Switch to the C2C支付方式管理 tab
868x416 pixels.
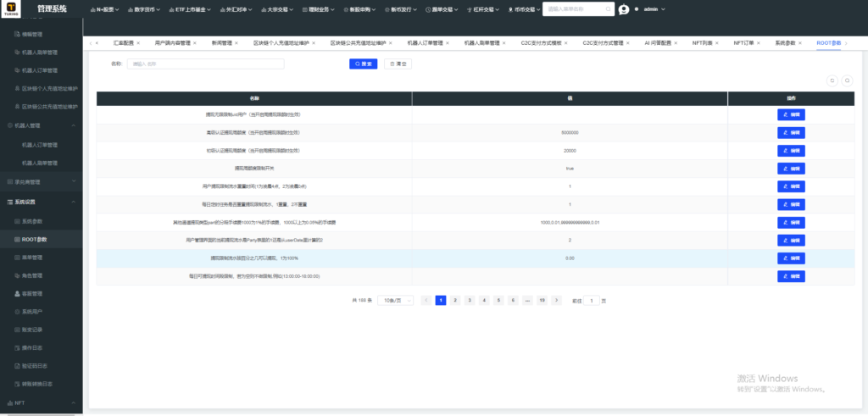[603, 43]
